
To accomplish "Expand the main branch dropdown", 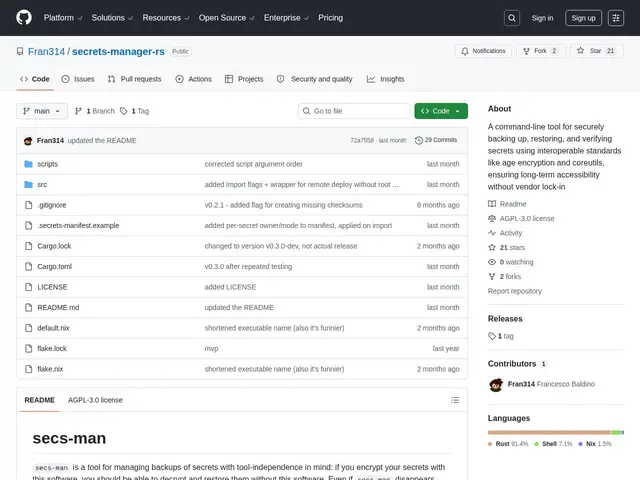I will (x=42, y=111).
